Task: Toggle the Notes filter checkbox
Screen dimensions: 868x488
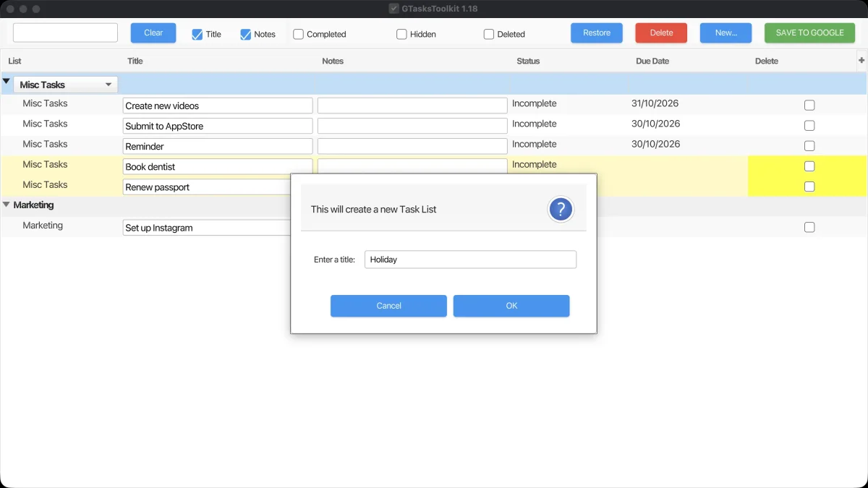Action: [245, 34]
